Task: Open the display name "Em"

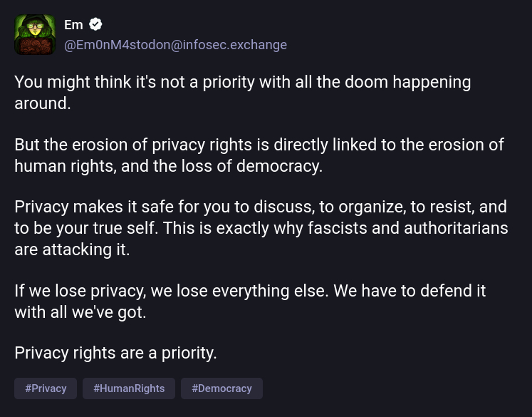Action: [73, 25]
